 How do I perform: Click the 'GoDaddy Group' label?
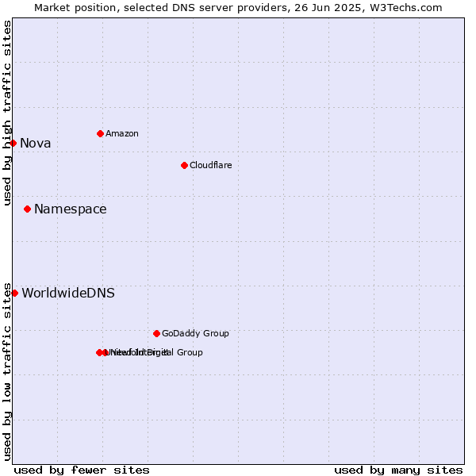click(195, 333)
